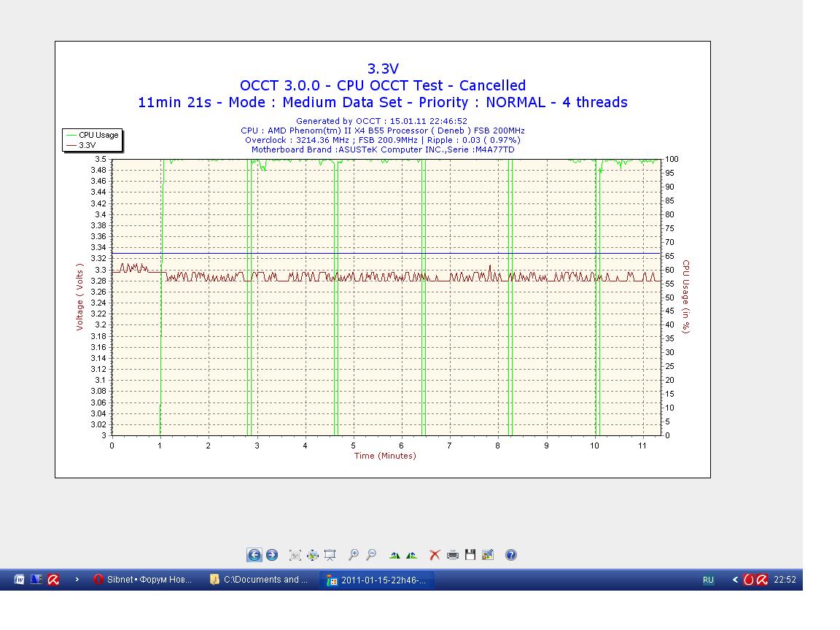Show image at actual size
The height and width of the screenshot is (630, 840).
click(x=313, y=555)
